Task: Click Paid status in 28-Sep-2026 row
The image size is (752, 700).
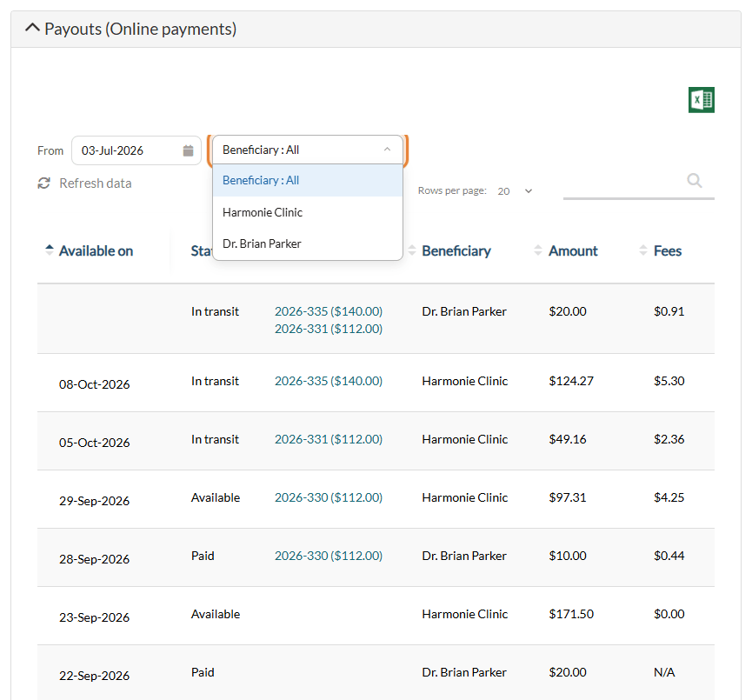Action: click(203, 556)
